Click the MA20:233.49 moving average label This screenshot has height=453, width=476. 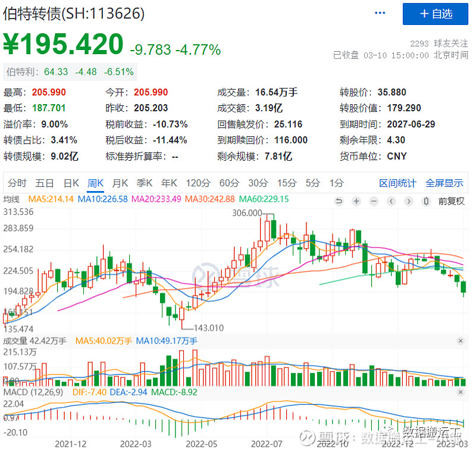pos(156,199)
